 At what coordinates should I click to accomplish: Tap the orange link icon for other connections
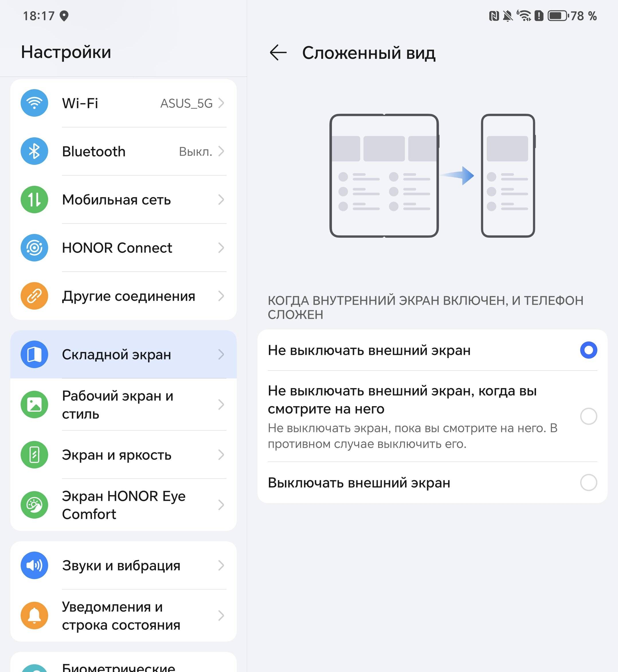coord(34,296)
